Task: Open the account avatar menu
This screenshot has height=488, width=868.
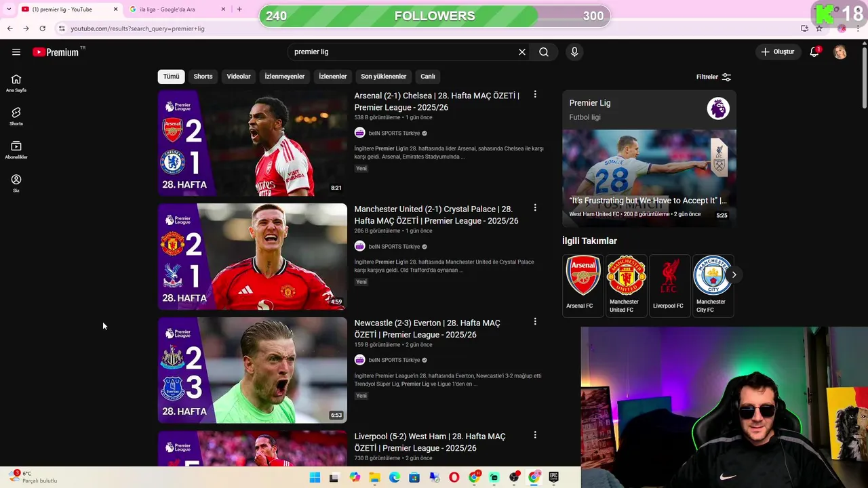Action: (840, 52)
